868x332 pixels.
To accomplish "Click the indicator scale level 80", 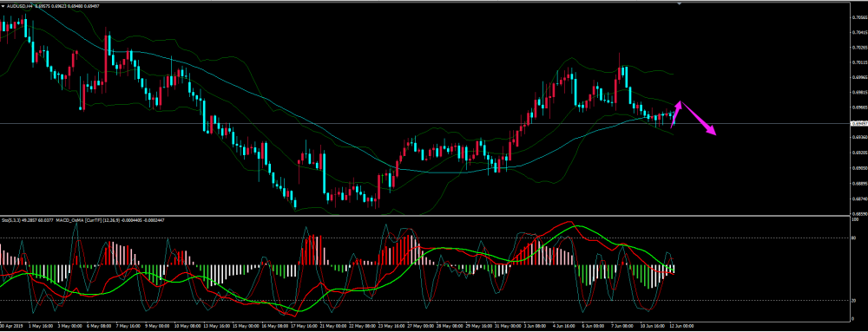I will [x=854, y=238].
